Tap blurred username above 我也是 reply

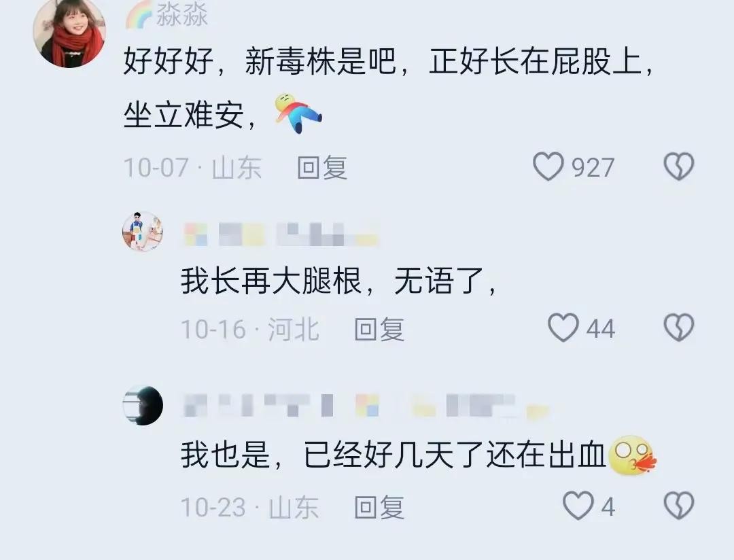tap(366, 406)
